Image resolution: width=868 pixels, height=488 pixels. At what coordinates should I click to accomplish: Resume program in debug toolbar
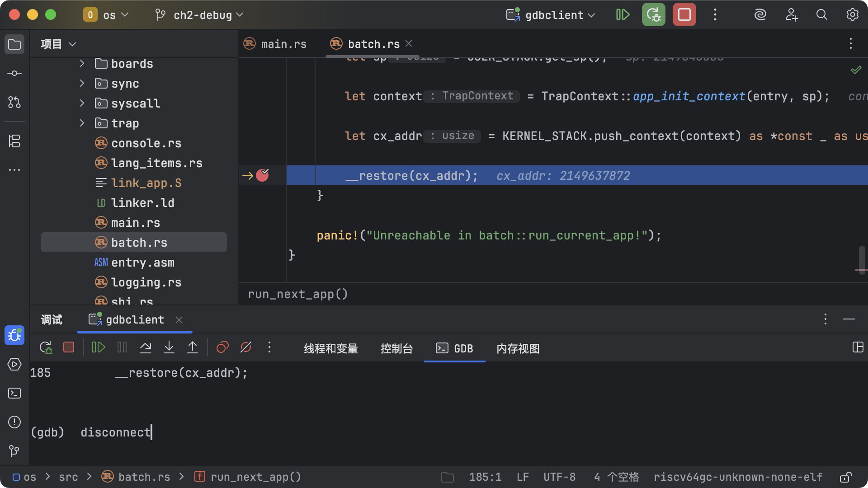click(x=98, y=347)
